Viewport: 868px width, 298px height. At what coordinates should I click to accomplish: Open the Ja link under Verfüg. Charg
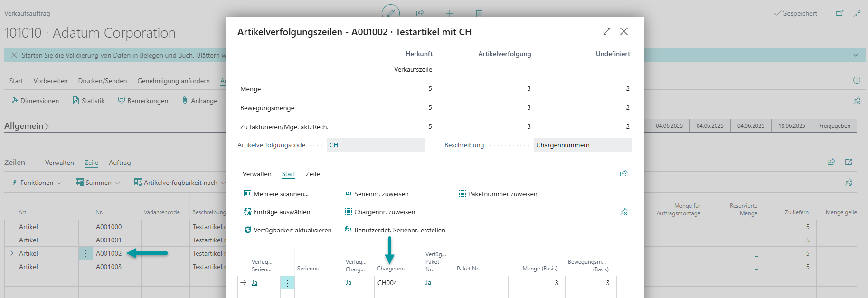[349, 283]
